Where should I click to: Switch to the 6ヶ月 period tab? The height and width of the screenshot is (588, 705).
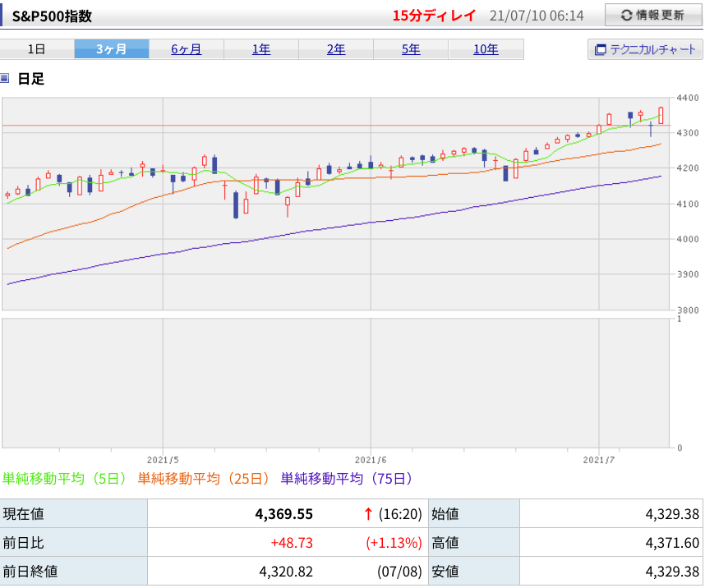pos(187,49)
